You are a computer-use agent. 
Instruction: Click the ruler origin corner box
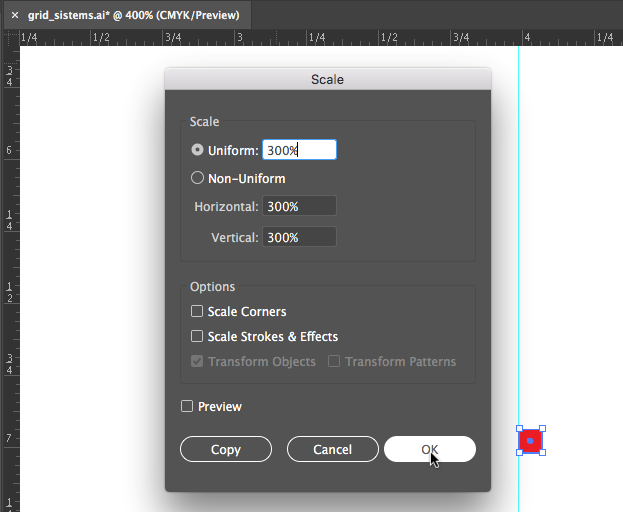10,38
